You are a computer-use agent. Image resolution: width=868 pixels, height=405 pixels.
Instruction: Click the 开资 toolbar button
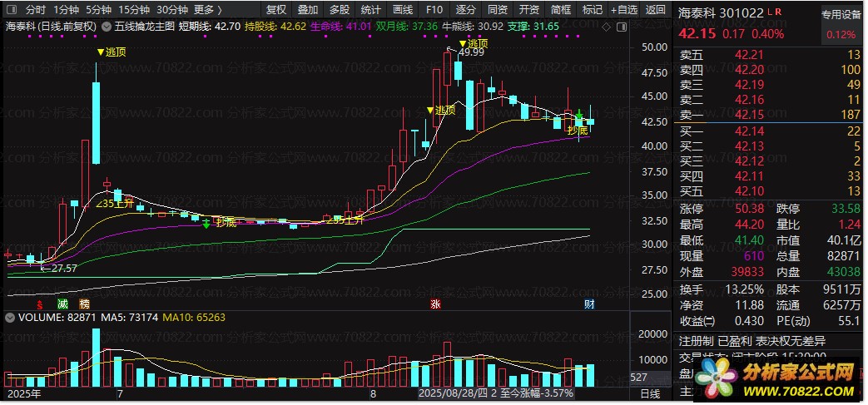[529, 9]
